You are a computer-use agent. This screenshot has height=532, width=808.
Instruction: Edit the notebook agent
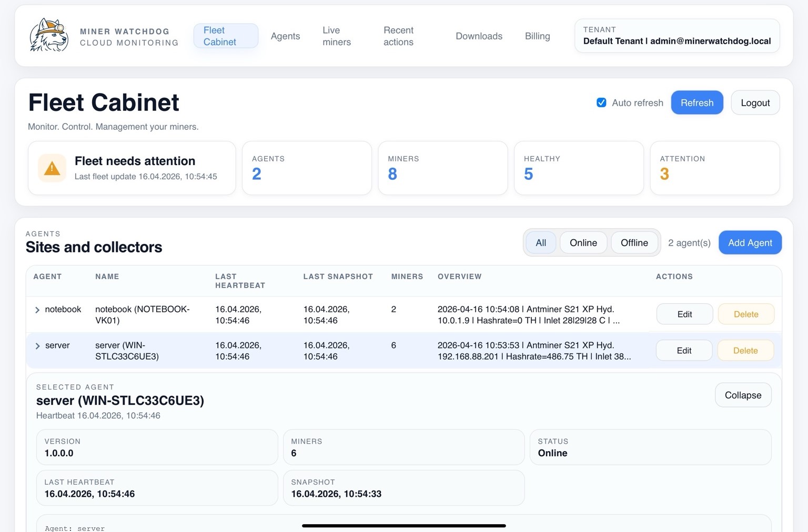[684, 314]
